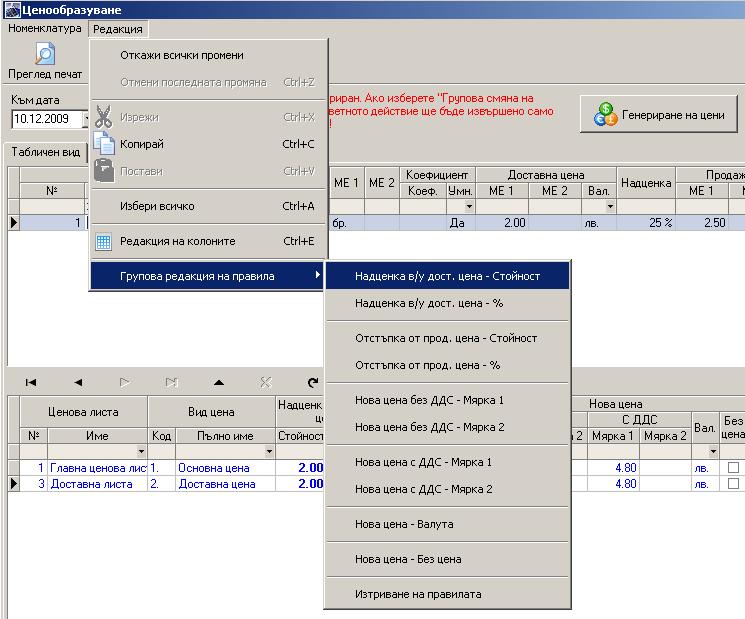Click the clipboard icon beside Постави

coord(104,171)
